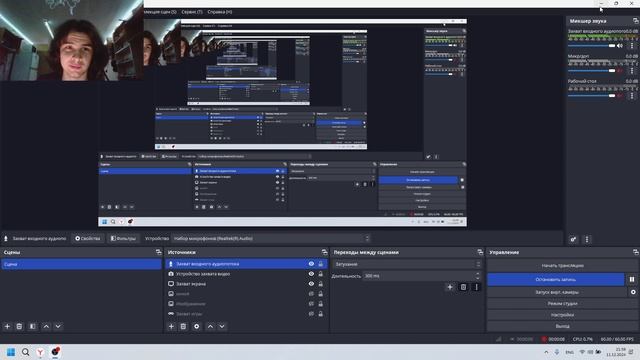Open OBS Studio icon on taskbar
640x360 pixels.
[x=55, y=352]
